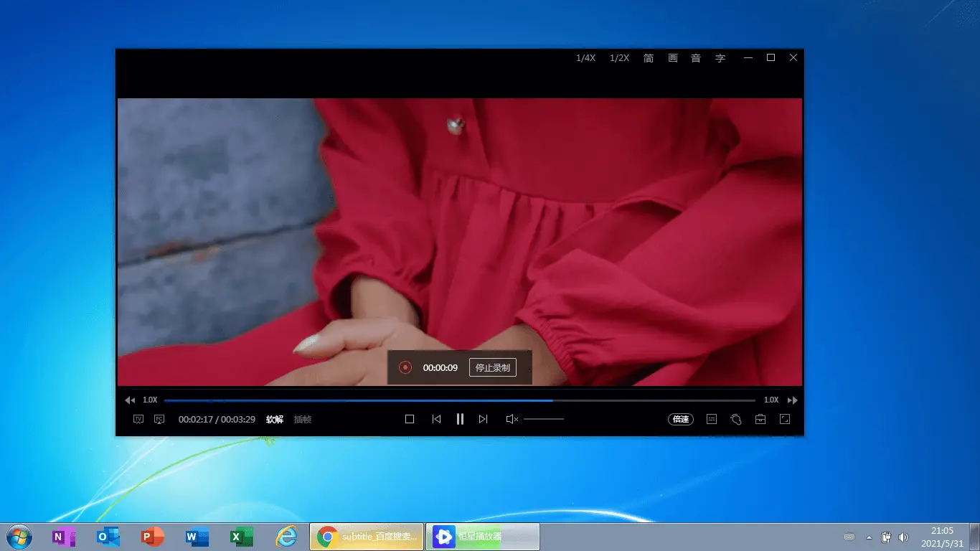980x551 pixels.
Task: Launch PowerPoint from the taskbar
Action: click(153, 537)
